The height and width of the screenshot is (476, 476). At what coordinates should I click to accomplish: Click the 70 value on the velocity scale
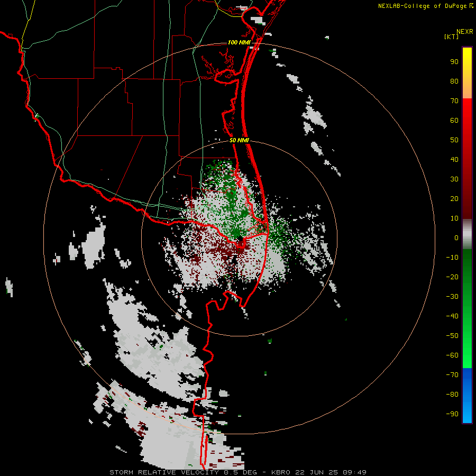454,101
